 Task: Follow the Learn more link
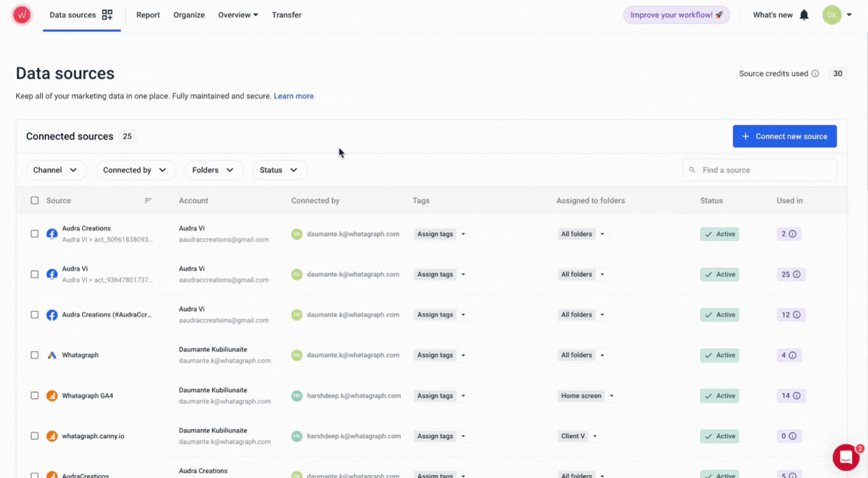click(x=294, y=96)
